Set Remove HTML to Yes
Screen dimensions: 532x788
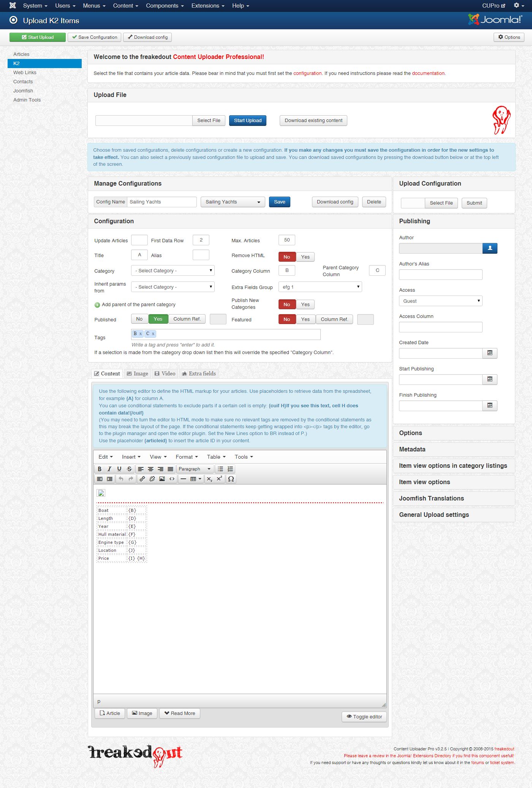pos(305,257)
